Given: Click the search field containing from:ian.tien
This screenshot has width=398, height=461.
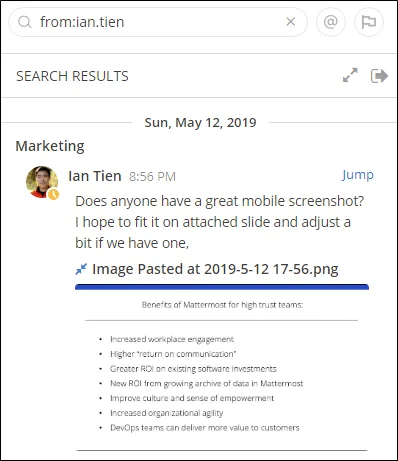Looking at the screenshot, I should (157, 22).
